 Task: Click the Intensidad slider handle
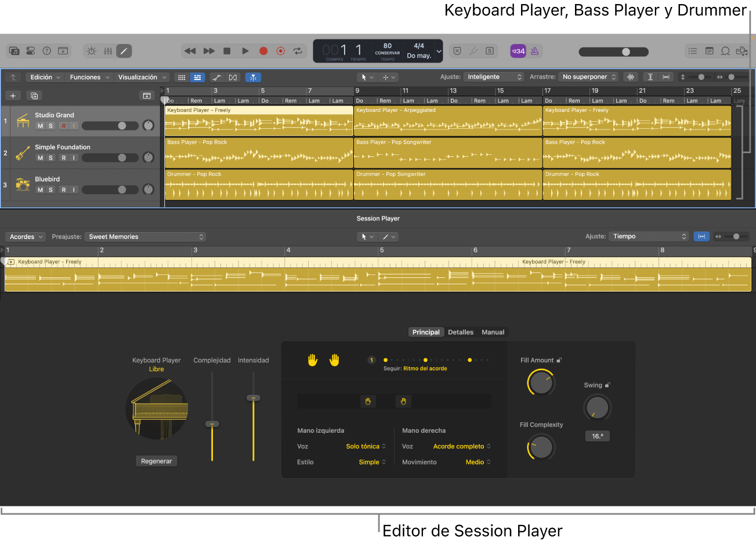pyautogui.click(x=254, y=398)
